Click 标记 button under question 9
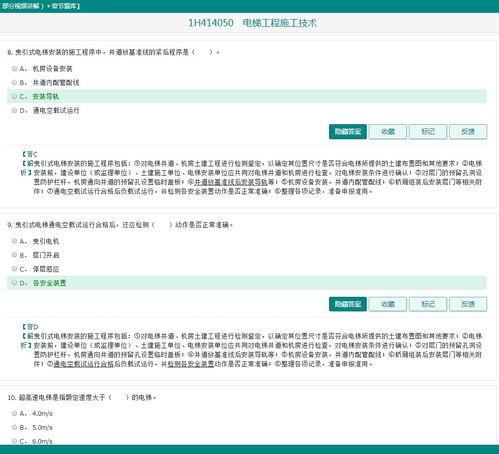Screen dimensions: 499x454 pyautogui.click(x=428, y=304)
